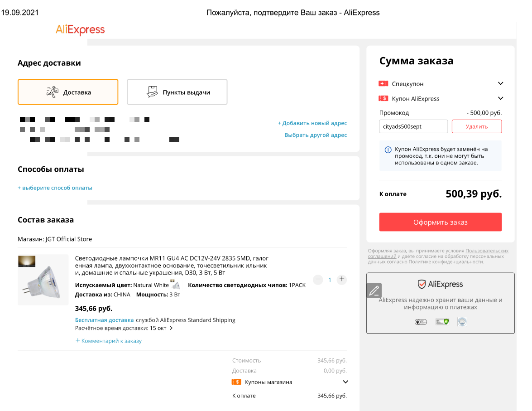Viewport: 532px width, 411px height.
Task: Open the LED bulb product thumbnail
Action: pyautogui.click(x=43, y=280)
